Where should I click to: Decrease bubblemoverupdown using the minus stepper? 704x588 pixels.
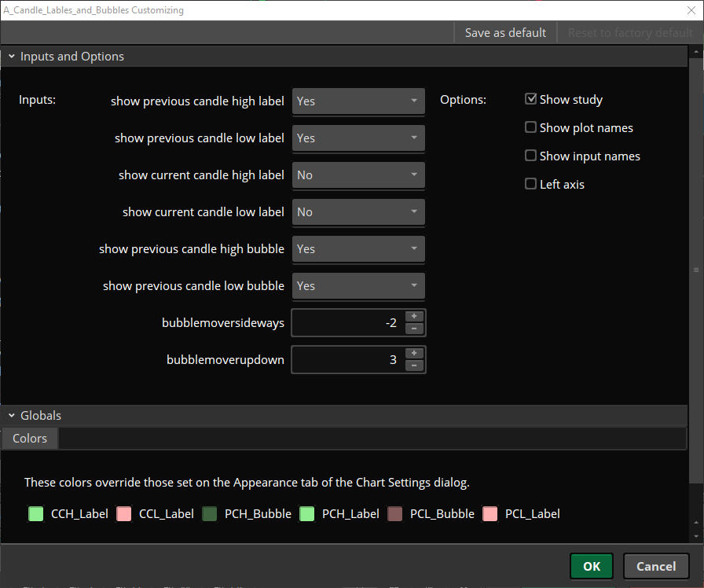tap(414, 366)
